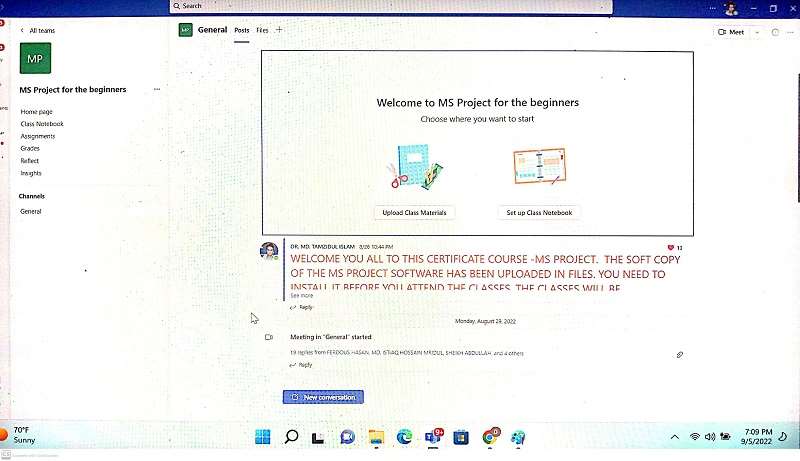
Task: Launch Microsoft Edge from taskbar
Action: [405, 437]
